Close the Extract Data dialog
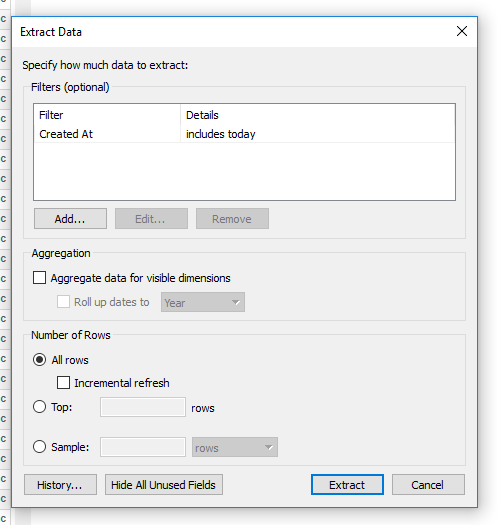 click(462, 31)
